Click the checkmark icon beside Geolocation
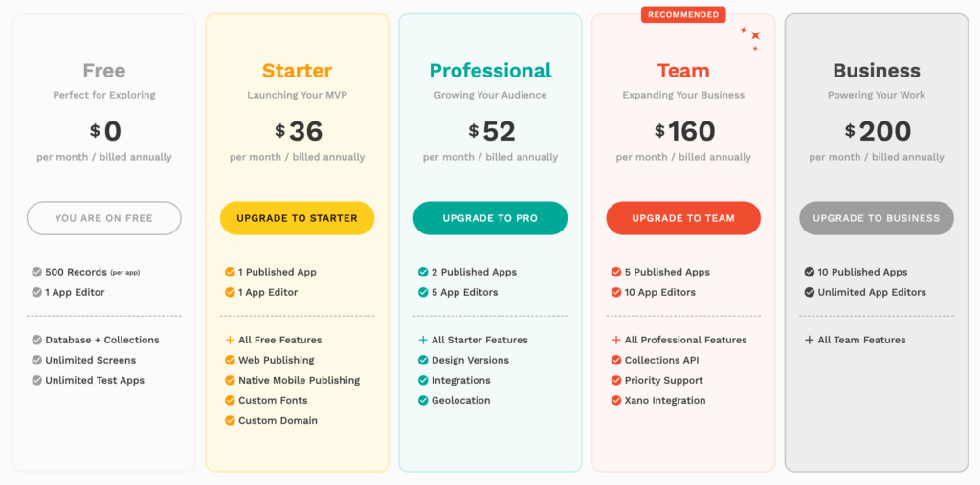The width and height of the screenshot is (980, 485). (x=423, y=400)
